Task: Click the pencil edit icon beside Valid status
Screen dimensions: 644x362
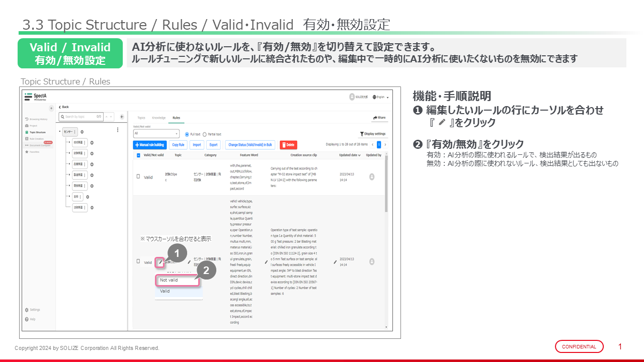Action: (159, 262)
